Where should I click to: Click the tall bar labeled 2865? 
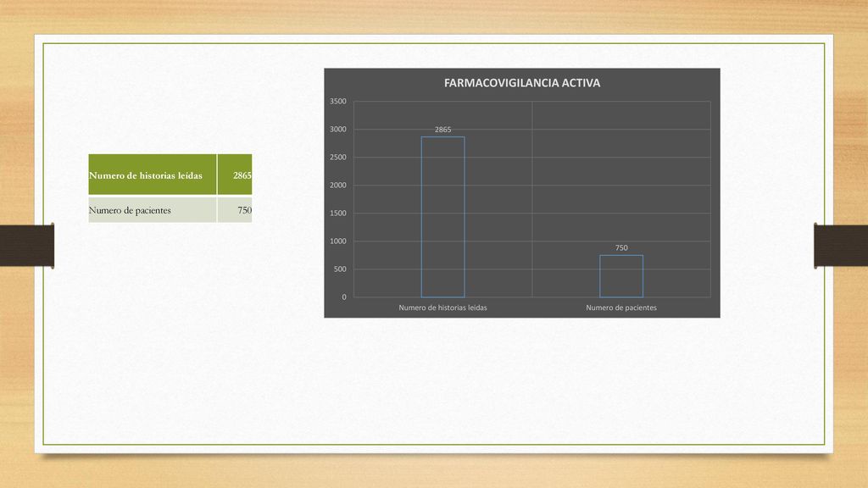pos(442,217)
